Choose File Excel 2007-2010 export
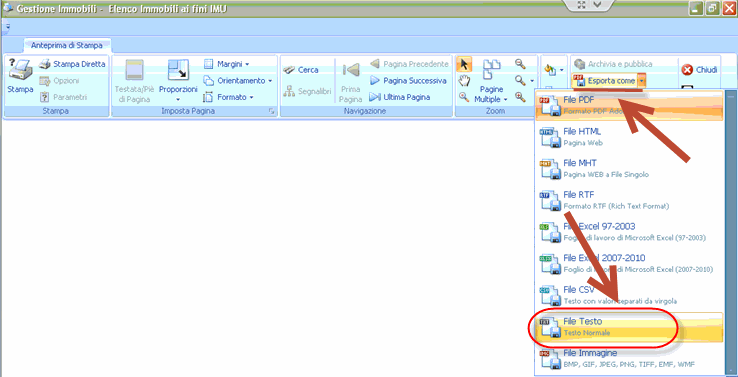Screen dimensions: 738x377 click(x=629, y=263)
